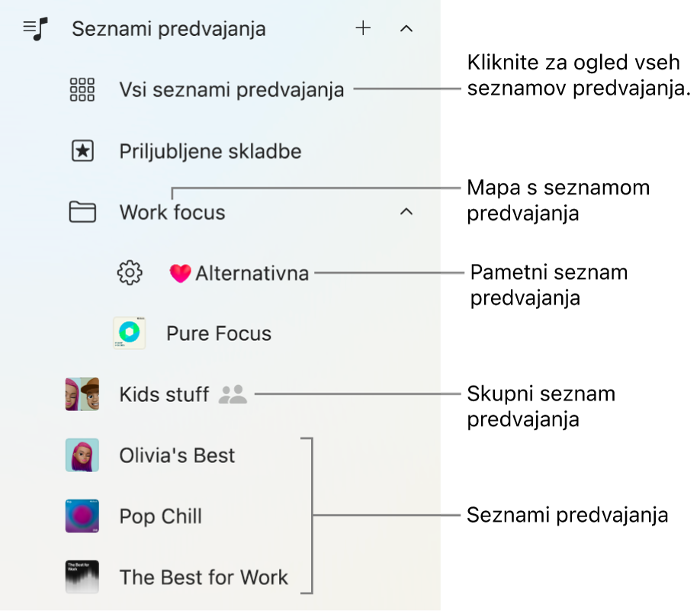The height and width of the screenshot is (611, 700).
Task: Open the Pure Focus playlist
Action: coord(218,333)
